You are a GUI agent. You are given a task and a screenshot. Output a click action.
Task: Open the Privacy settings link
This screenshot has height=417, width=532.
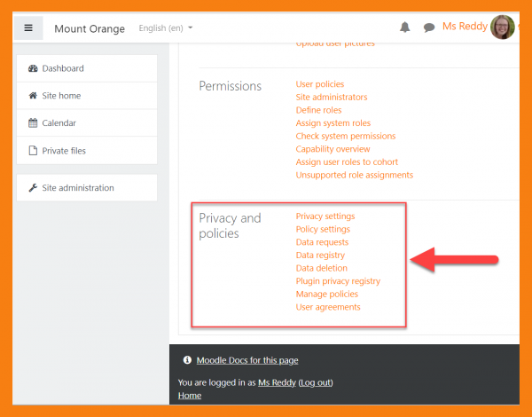click(325, 216)
